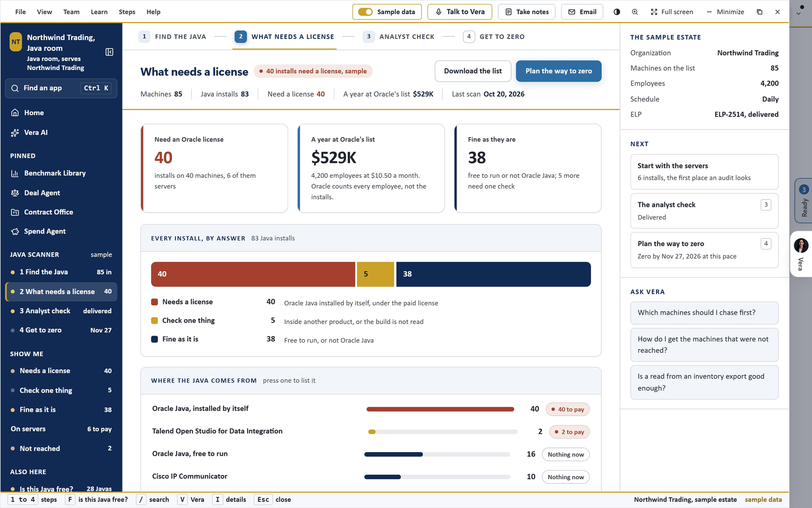Open the restore window icon
The height and width of the screenshot is (508, 812).
[x=760, y=12]
